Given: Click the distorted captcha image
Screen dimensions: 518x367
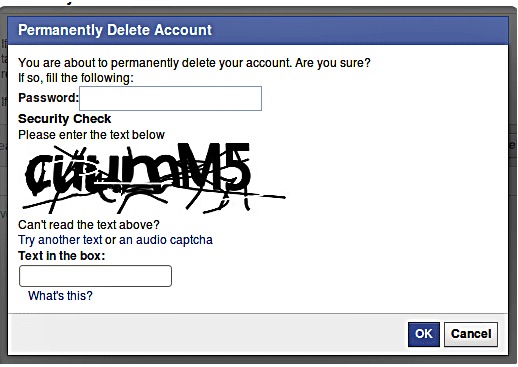Looking at the screenshot, I should (153, 178).
